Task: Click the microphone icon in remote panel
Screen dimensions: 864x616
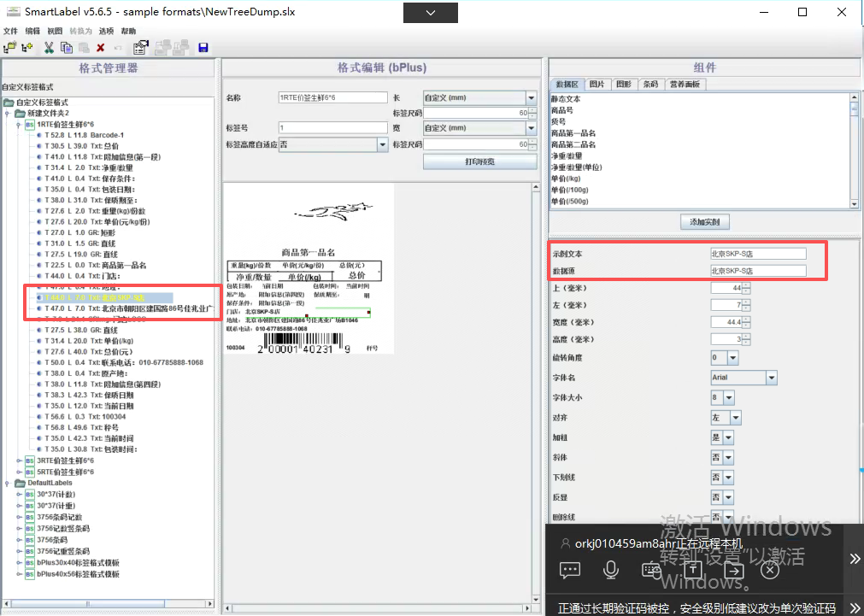Action: tap(610, 570)
